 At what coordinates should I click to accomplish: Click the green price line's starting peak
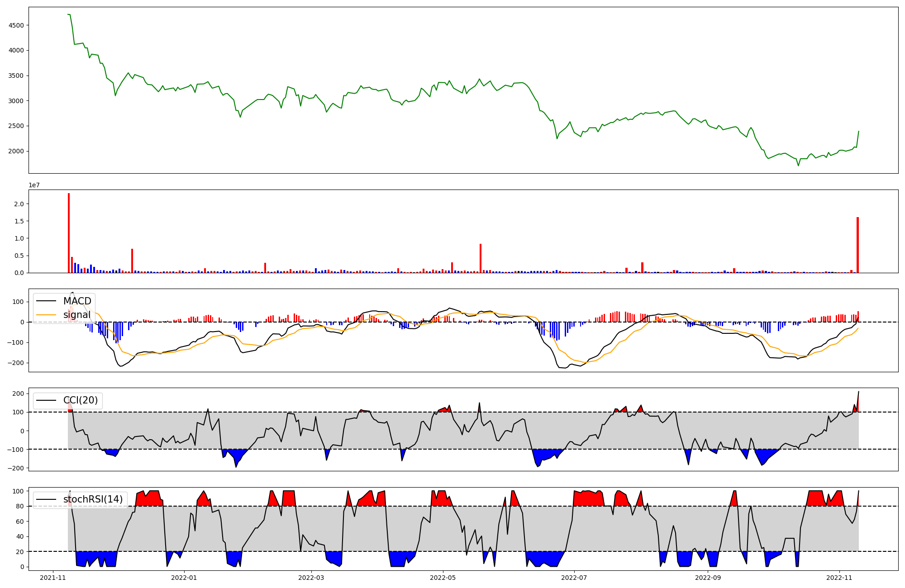(69, 14)
